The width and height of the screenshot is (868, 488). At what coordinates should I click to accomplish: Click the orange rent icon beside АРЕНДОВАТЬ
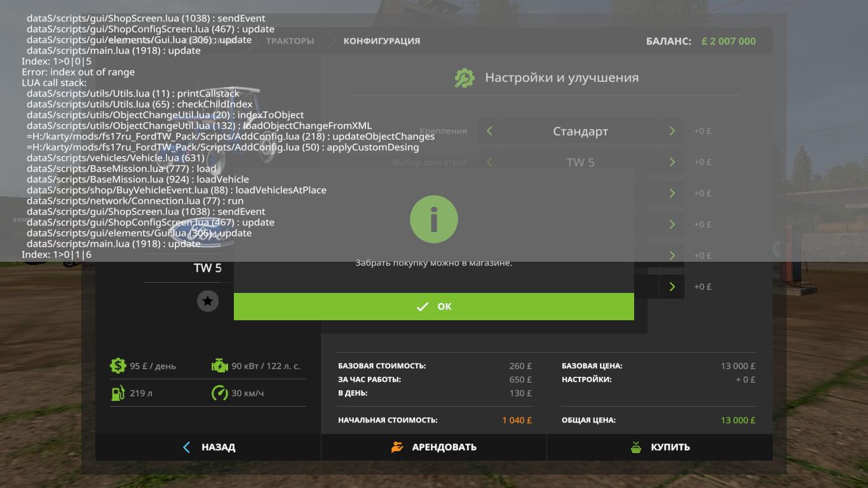click(x=397, y=447)
